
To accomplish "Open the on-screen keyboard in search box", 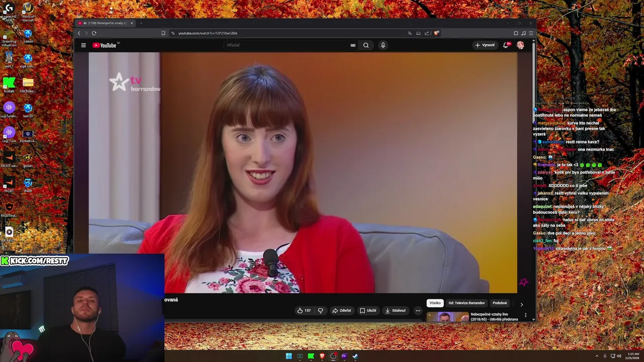I will [x=353, y=45].
